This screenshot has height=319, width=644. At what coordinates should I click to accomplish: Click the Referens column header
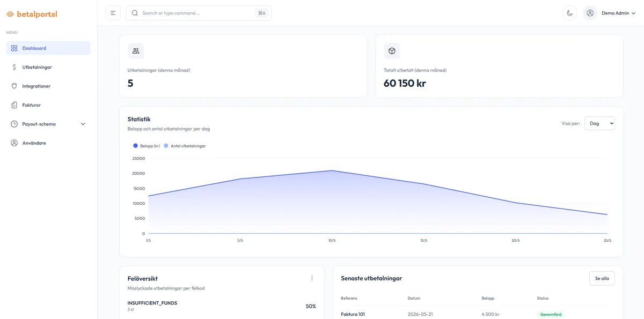[x=349, y=298]
